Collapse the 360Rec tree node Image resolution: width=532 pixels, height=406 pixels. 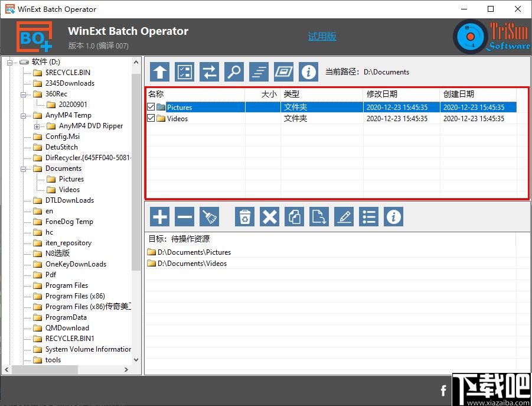(x=24, y=95)
